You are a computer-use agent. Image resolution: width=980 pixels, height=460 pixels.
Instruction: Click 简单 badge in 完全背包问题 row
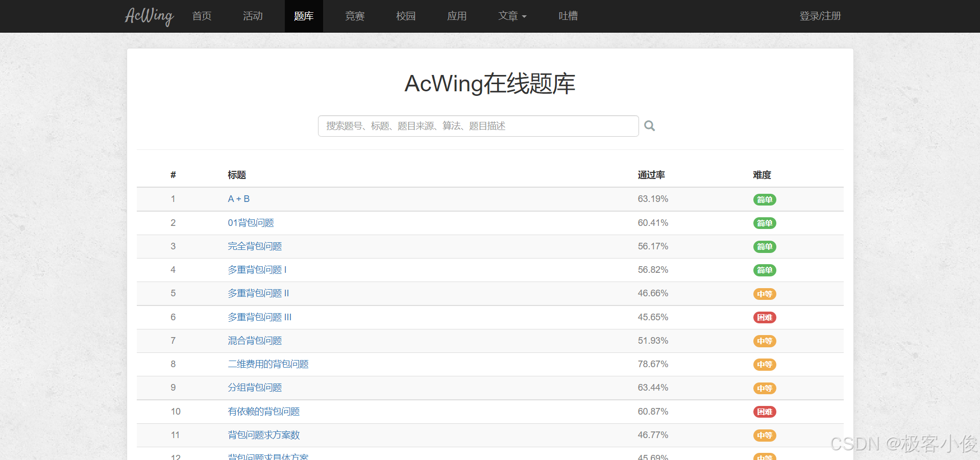click(x=765, y=247)
